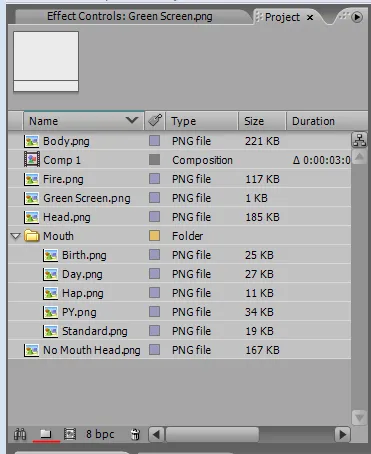Delete selected item with the trash icon
Viewport: 371px width, 454px height.
[135, 434]
